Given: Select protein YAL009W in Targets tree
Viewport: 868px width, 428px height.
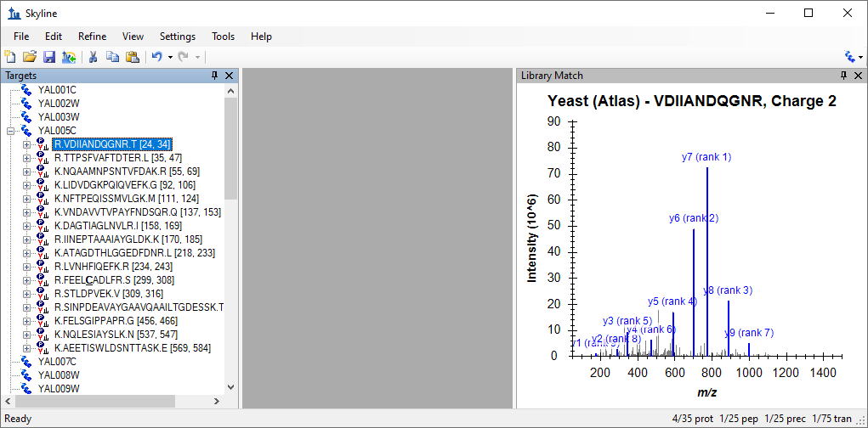Looking at the screenshot, I should pos(58,389).
